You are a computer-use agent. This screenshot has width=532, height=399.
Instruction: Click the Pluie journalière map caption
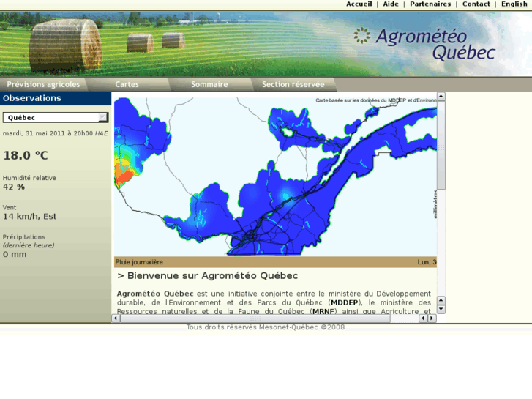coord(139,262)
